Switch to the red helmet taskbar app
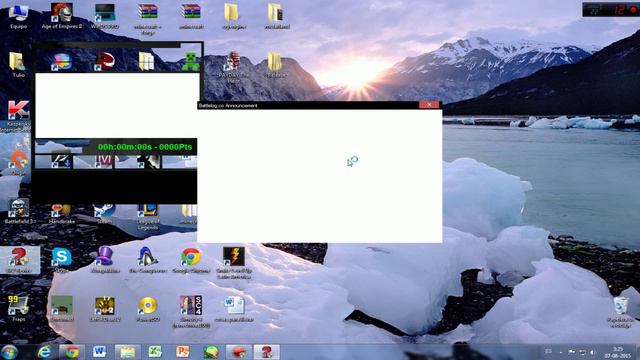This screenshot has width=640, height=360. coord(239,352)
